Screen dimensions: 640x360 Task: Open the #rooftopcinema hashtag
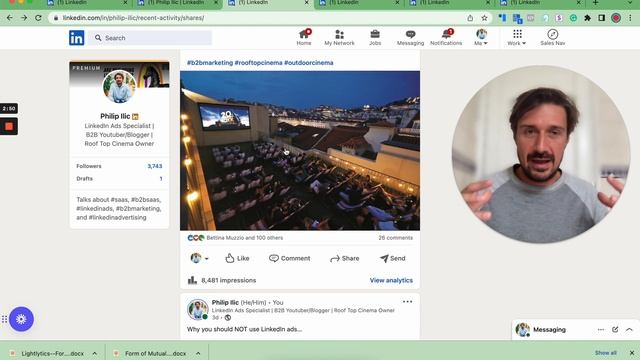(x=258, y=63)
